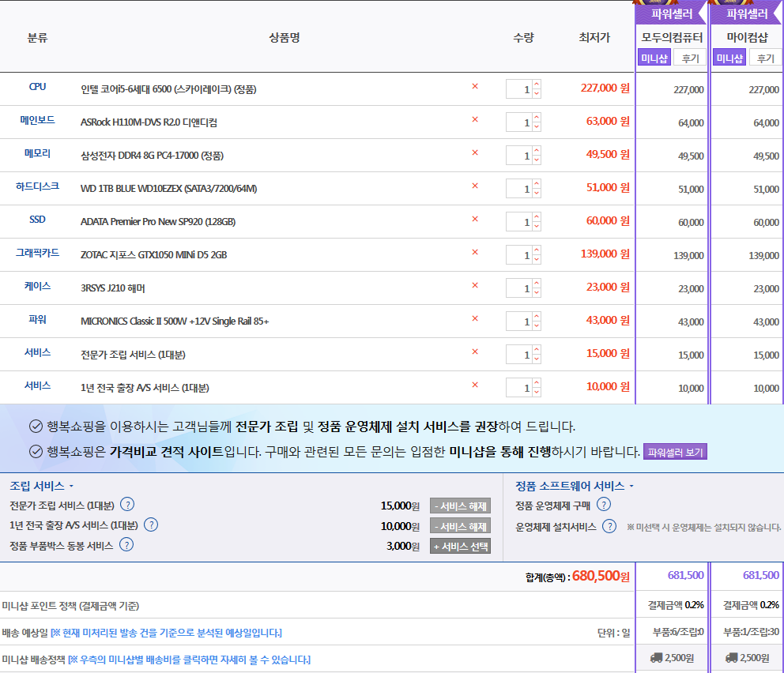Click the 파워셀러 보기 button
Viewport: 784px width, 673px height.
[674, 452]
